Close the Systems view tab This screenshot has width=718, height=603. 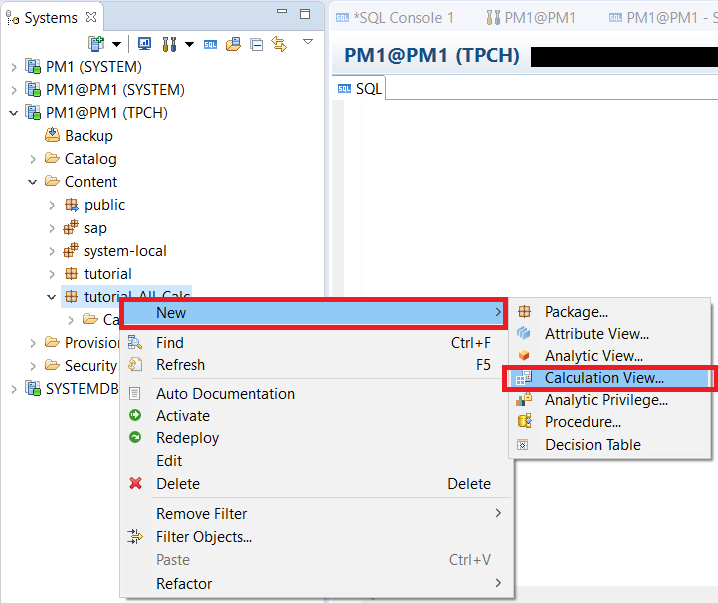(x=91, y=17)
